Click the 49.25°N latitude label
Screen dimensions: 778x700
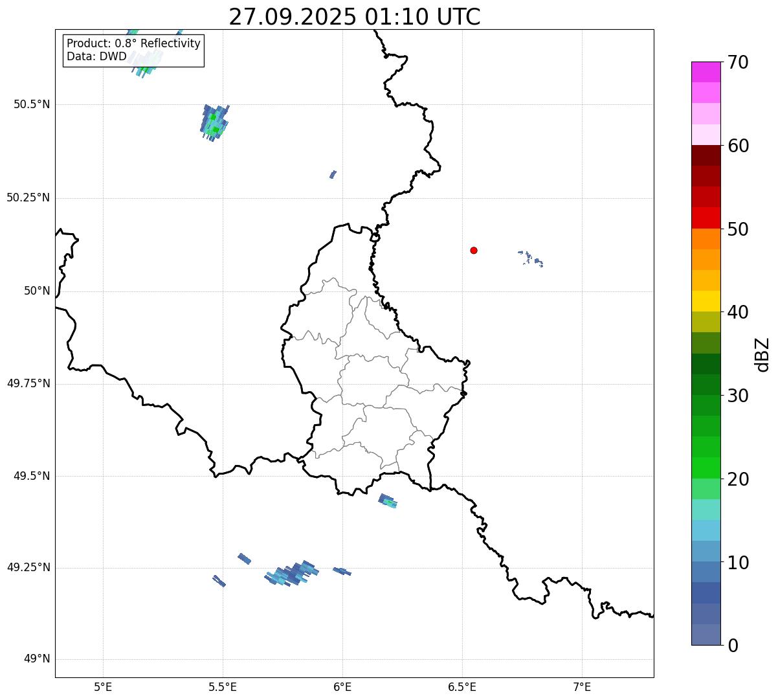[x=28, y=567]
